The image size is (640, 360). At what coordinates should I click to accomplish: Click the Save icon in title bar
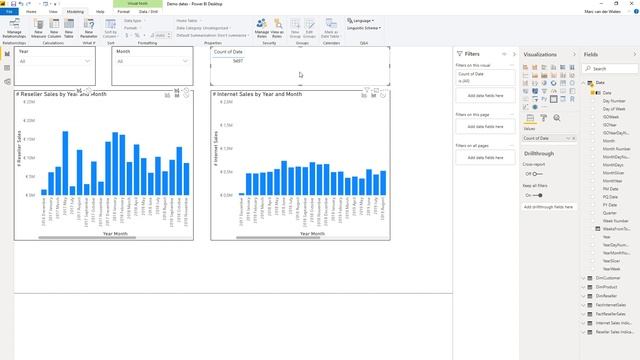[x=13, y=4]
